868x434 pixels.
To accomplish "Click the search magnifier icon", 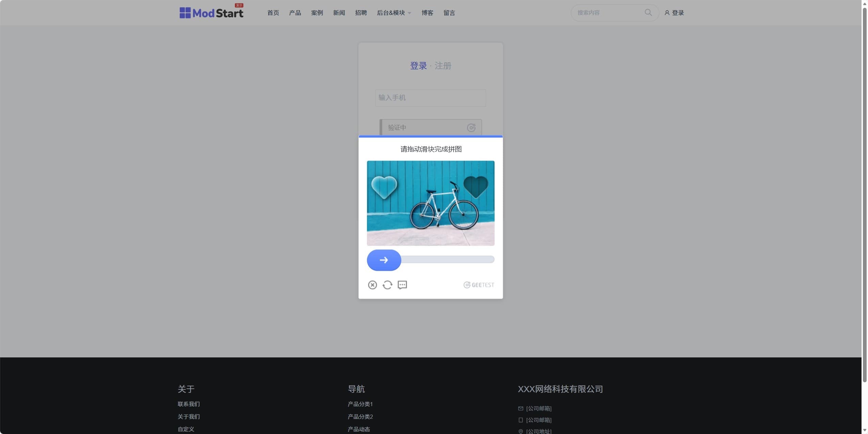I will (648, 13).
